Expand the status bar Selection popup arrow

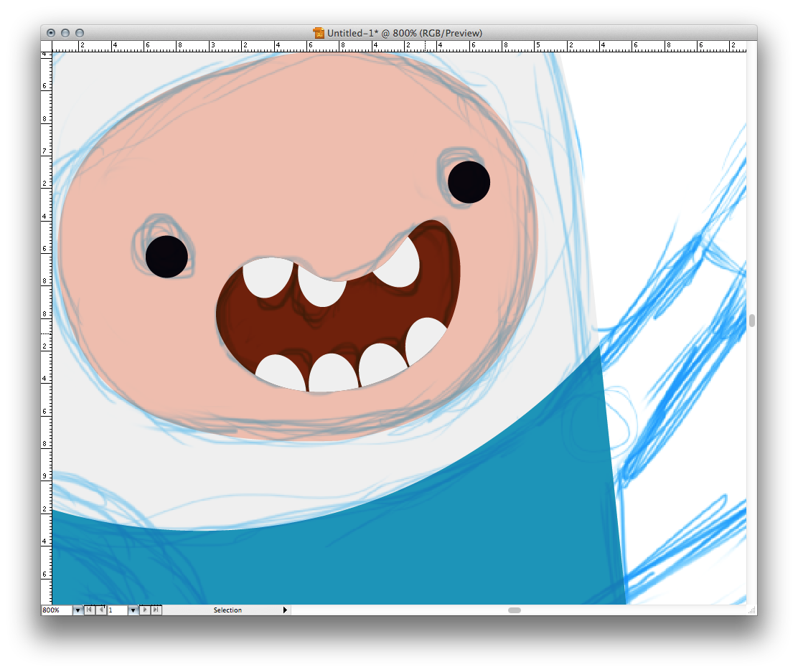pos(285,610)
